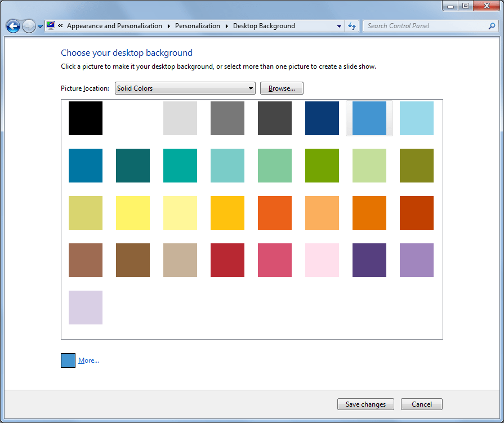This screenshot has height=423, width=504.
Task: Select the pale lilac swatch in last row
Action: point(86,308)
